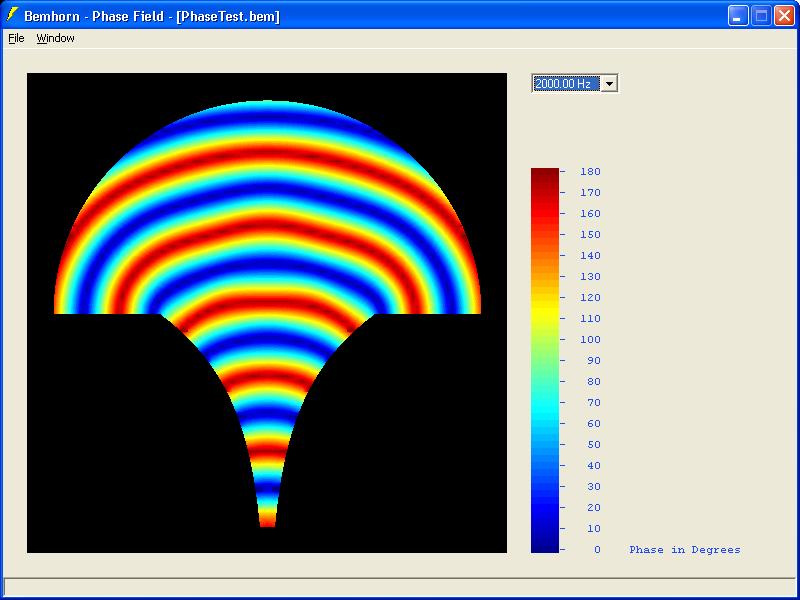The image size is (800, 600).
Task: Click the phase field plot image
Action: tap(267, 313)
